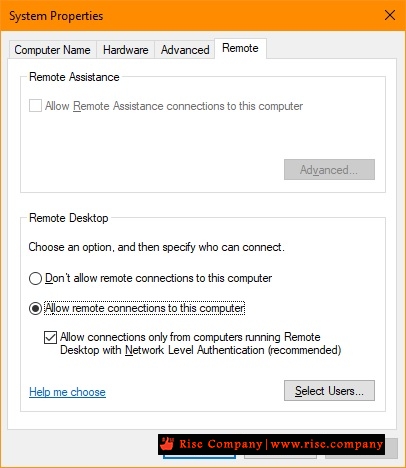Switch to the Computer Name tab
The width and height of the screenshot is (406, 468).
53,50
